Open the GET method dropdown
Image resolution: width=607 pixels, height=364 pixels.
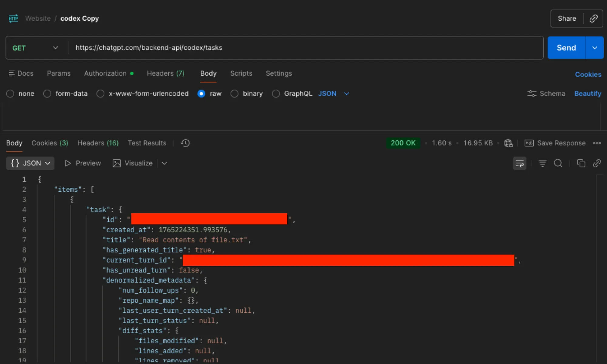tap(36, 48)
